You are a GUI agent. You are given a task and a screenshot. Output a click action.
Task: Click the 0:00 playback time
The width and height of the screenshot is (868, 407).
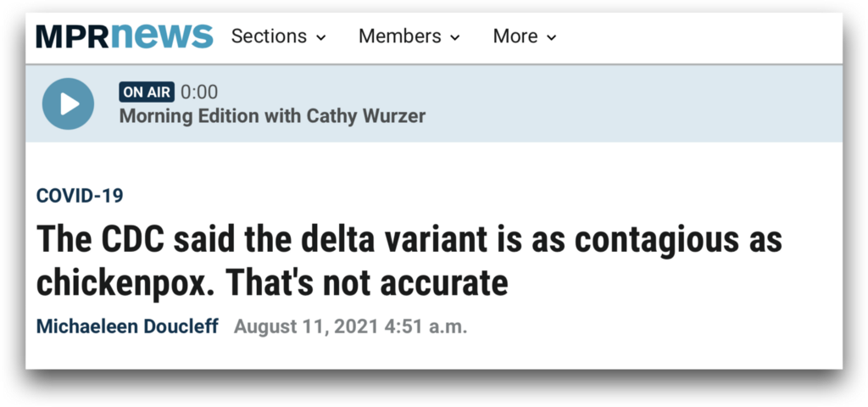pyautogui.click(x=199, y=92)
